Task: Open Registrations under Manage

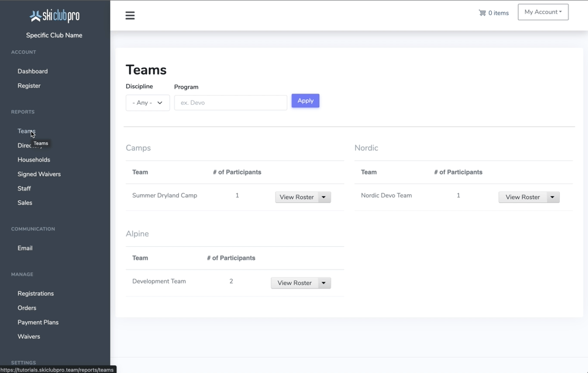Action: point(36,293)
